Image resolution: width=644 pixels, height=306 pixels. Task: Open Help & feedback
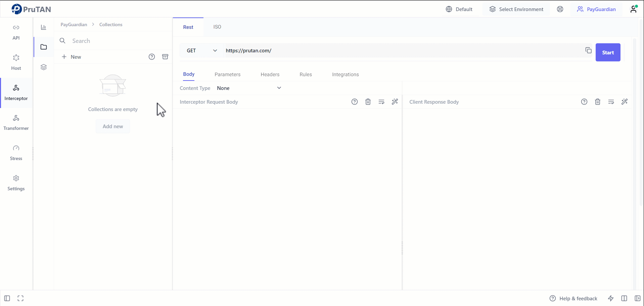pyautogui.click(x=573, y=298)
